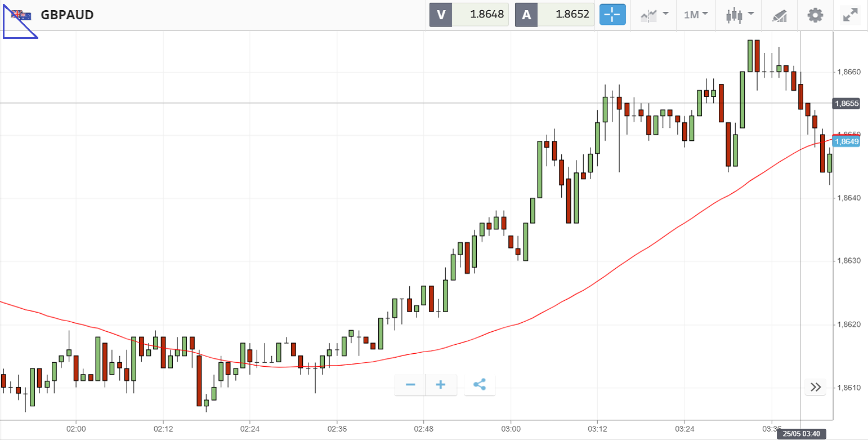Click the A buy price 1.8652 button
This screenshot has height=440, width=868.
[554, 15]
